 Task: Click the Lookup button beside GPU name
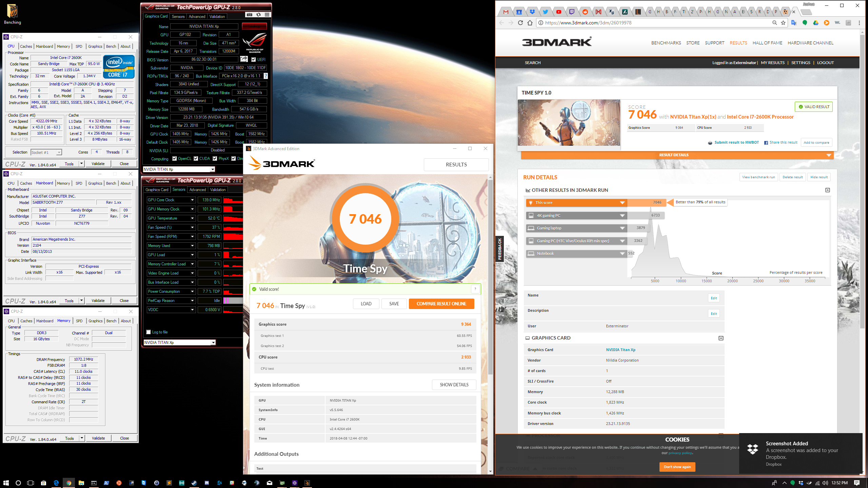coord(254,26)
